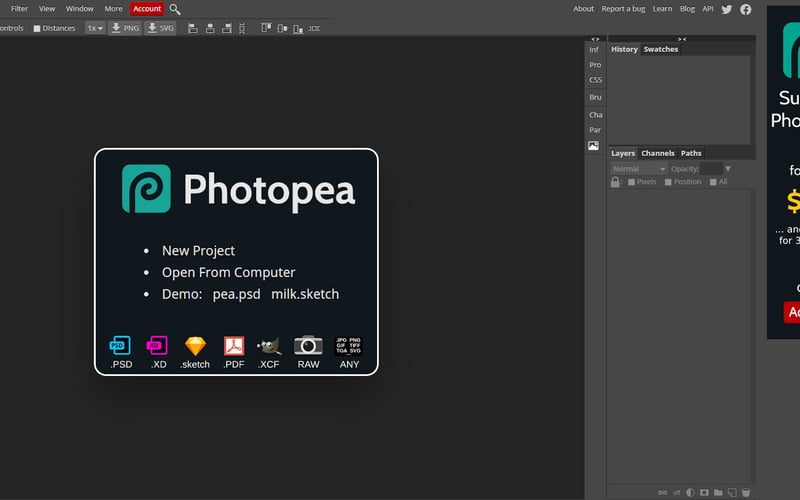
Task: Collapse panels with >< arrows
Action: coord(682,39)
